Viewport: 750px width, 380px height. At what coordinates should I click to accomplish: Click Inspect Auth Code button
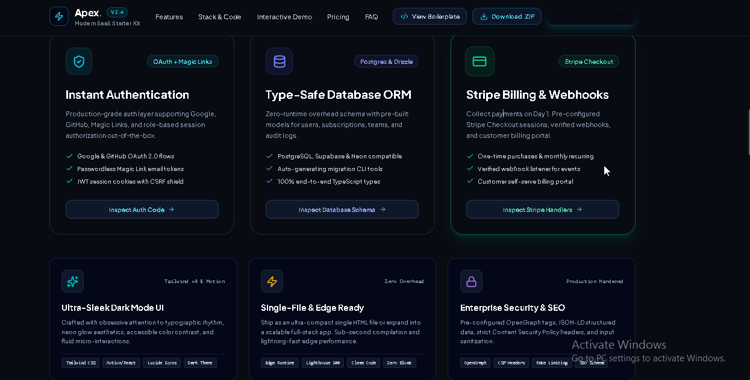click(142, 210)
